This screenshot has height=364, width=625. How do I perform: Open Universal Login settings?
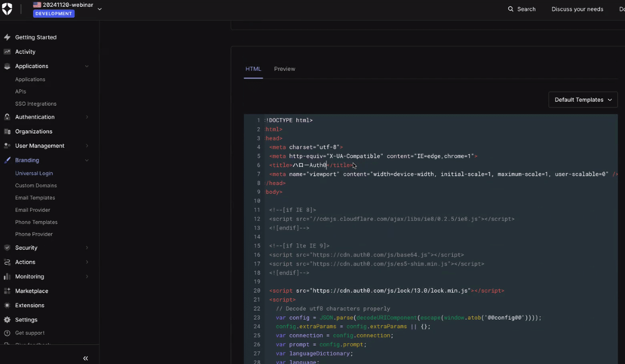(x=34, y=173)
